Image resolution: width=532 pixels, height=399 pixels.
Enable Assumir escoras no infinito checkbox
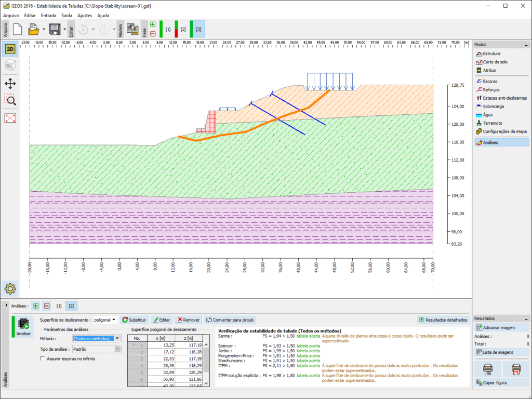tap(43, 358)
